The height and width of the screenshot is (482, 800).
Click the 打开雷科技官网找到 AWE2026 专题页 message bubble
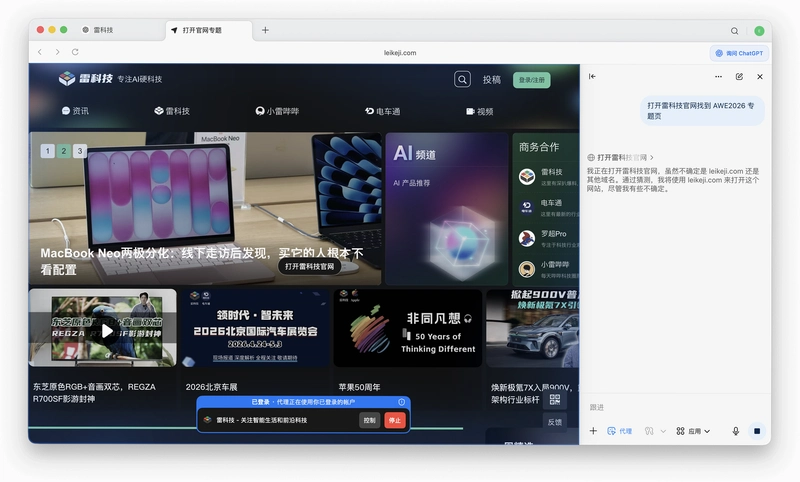(x=702, y=111)
